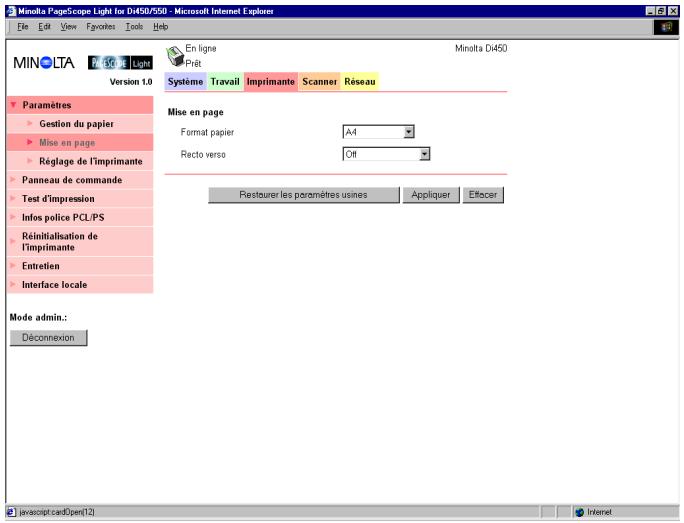Click the status bar page icon

click(11, 512)
